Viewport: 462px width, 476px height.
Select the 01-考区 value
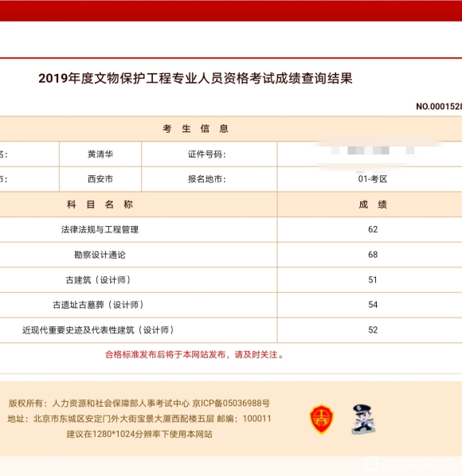[373, 179]
